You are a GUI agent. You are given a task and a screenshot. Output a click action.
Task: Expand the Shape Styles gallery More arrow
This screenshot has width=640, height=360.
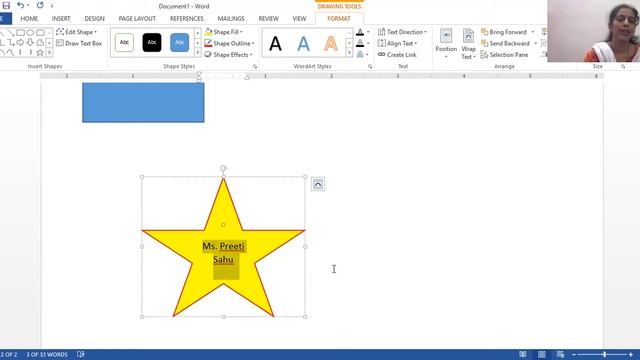tap(198, 53)
